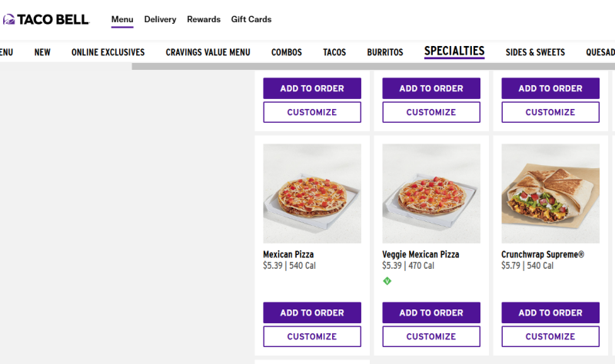This screenshot has height=364, width=615.
Task: Open the Cravings Value Menu tab
Action: (x=208, y=52)
